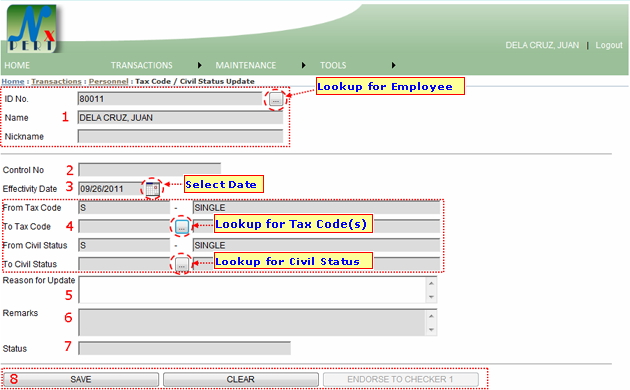630x390 pixels.
Task: Click the user name DELA CRUZ, JUAN in header
Action: pos(542,45)
